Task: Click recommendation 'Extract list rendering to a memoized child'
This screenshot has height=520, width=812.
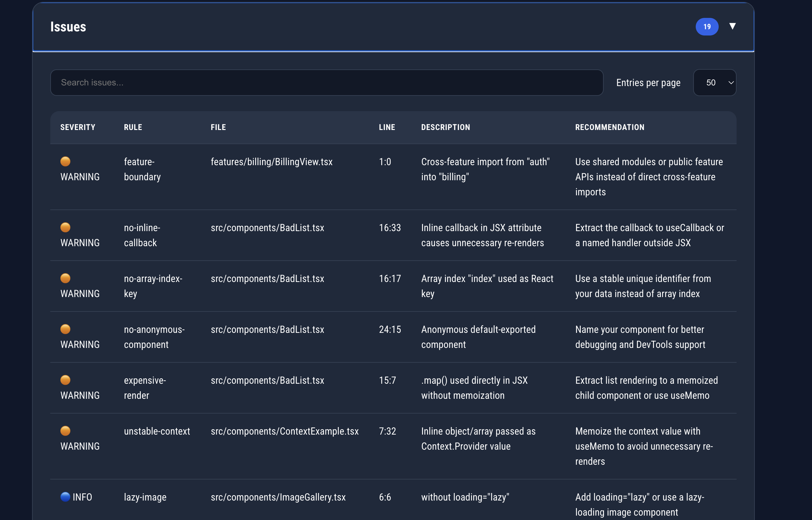Action: (646, 387)
